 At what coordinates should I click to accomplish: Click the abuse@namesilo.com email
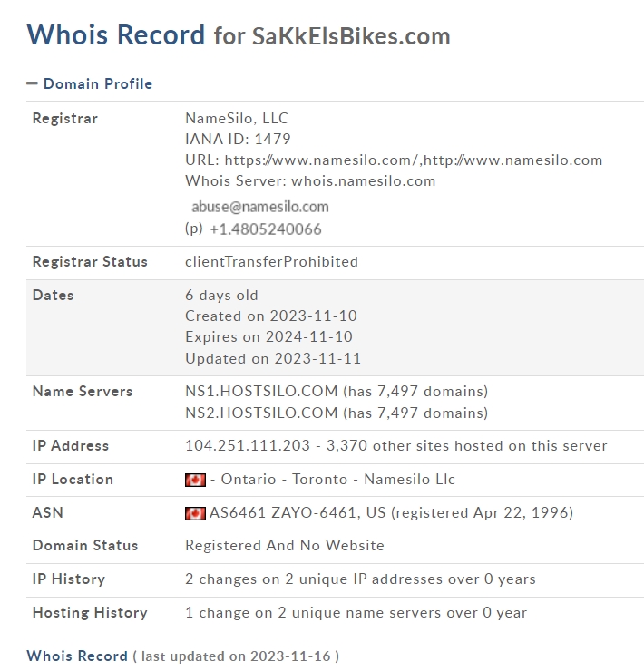pos(260,207)
